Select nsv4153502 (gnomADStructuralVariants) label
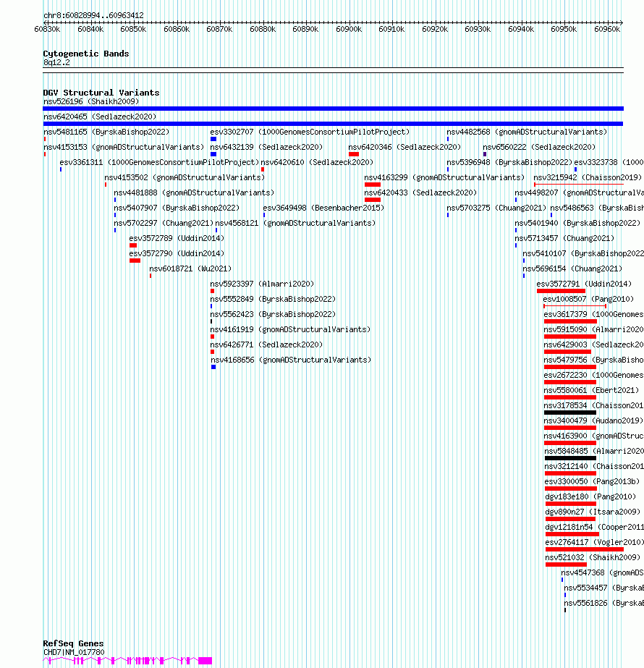The height and width of the screenshot is (668, 644). click(185, 177)
